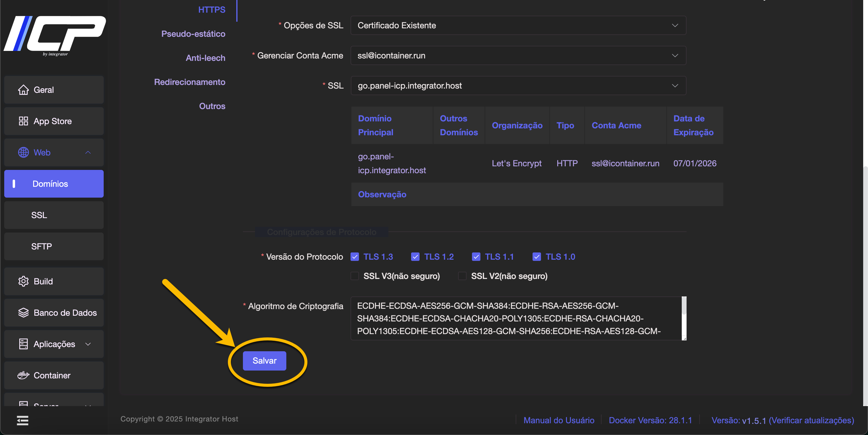868x435 pixels.
Task: Open Banco de Dados layers icon
Action: point(23,313)
